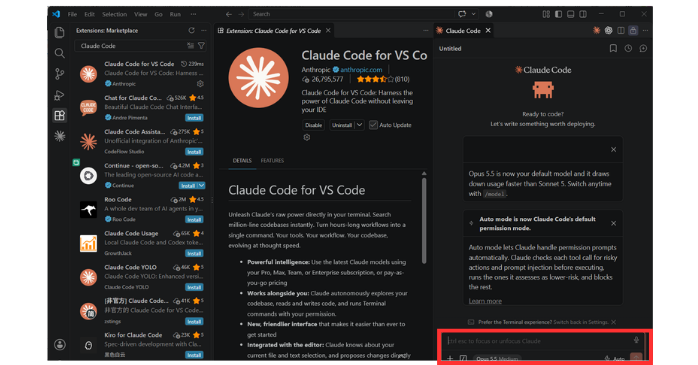Click the Disable button
This screenshot has height=365, width=698.
[x=313, y=125]
